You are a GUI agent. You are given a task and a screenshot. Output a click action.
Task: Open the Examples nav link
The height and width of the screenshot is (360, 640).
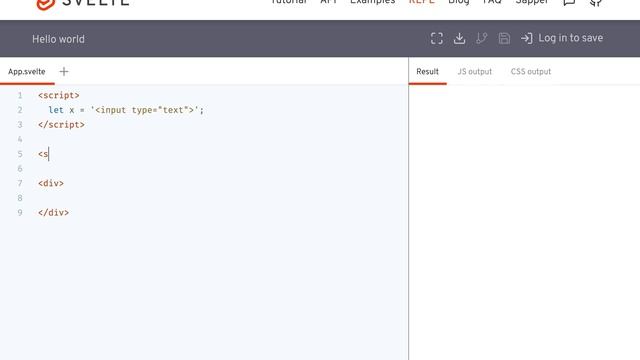(373, 2)
